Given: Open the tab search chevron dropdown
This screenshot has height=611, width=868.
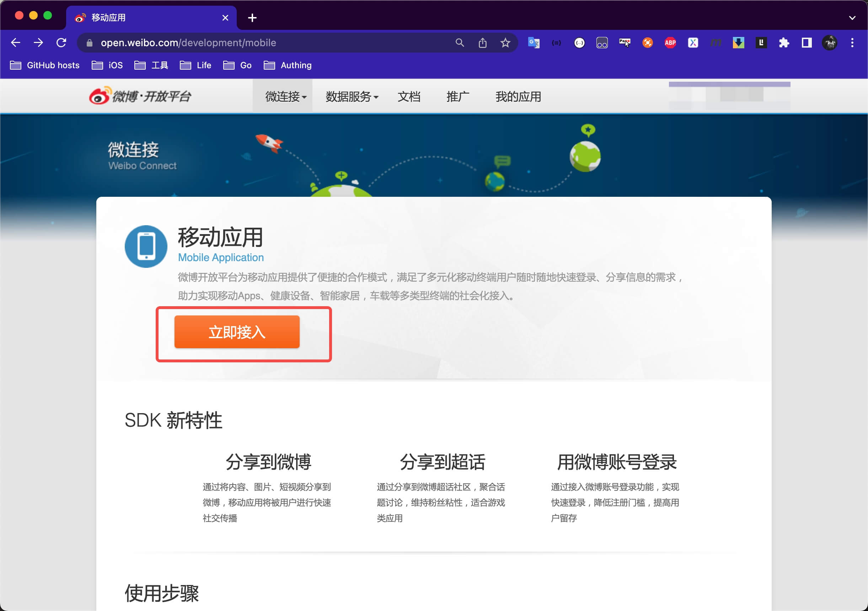Looking at the screenshot, I should 852,18.
